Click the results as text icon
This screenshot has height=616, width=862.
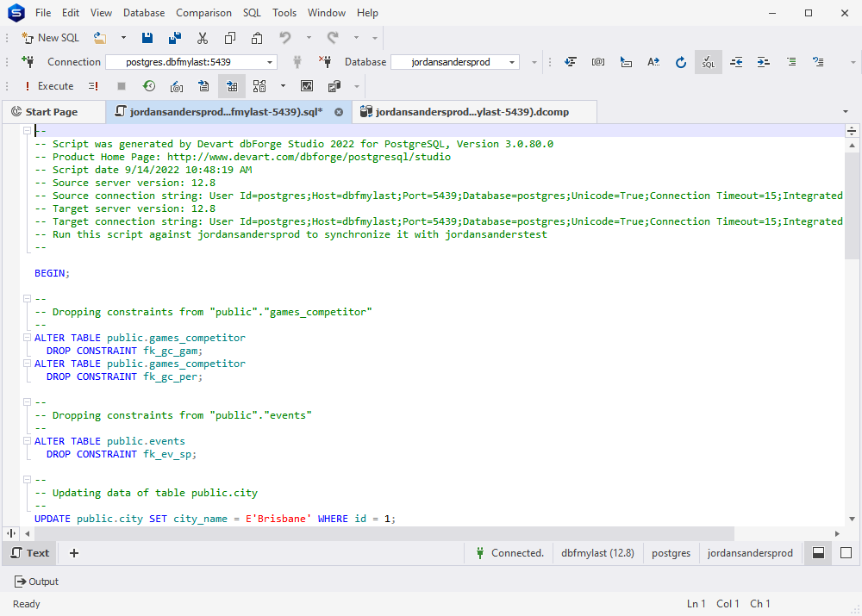204,86
